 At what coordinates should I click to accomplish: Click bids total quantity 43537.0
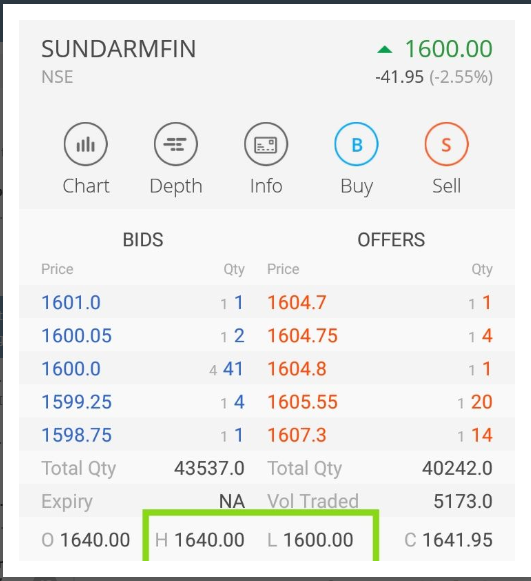pyautogui.click(x=209, y=468)
